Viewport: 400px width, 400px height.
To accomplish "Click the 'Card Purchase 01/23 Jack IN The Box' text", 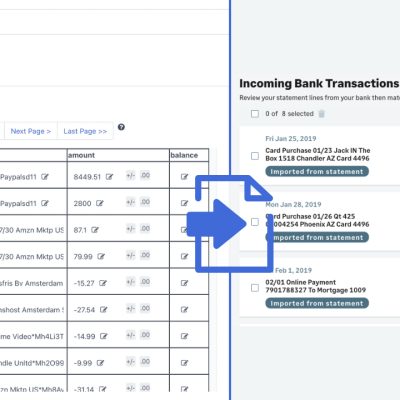I will pyautogui.click(x=318, y=154).
